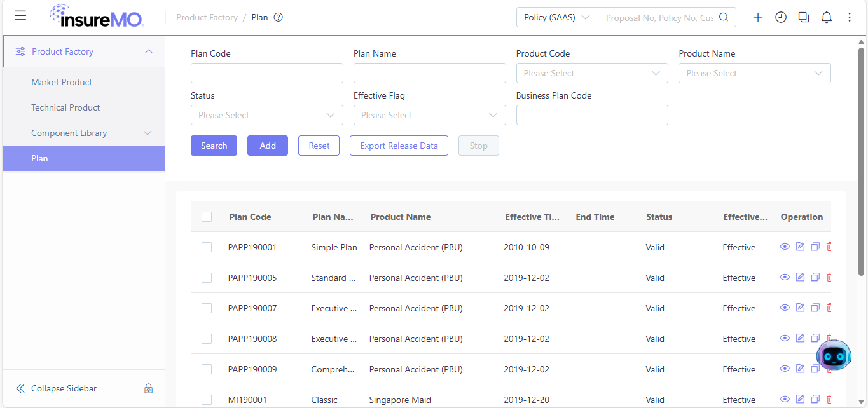Toggle the select-all checkbox in table header
Image resolution: width=868 pixels, height=408 pixels.
click(207, 217)
